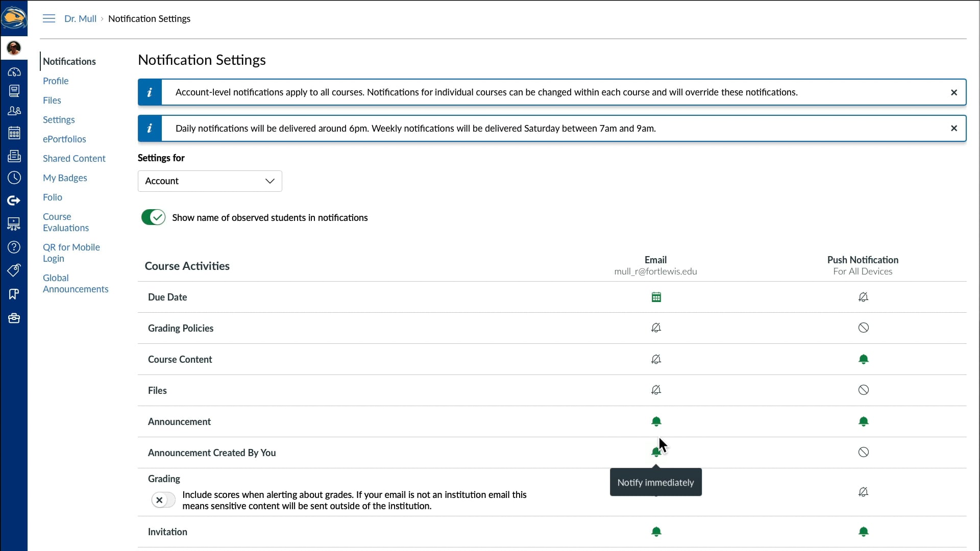Open the Calendar icon in the sidebar
This screenshot has width=980, height=551.
point(14,133)
